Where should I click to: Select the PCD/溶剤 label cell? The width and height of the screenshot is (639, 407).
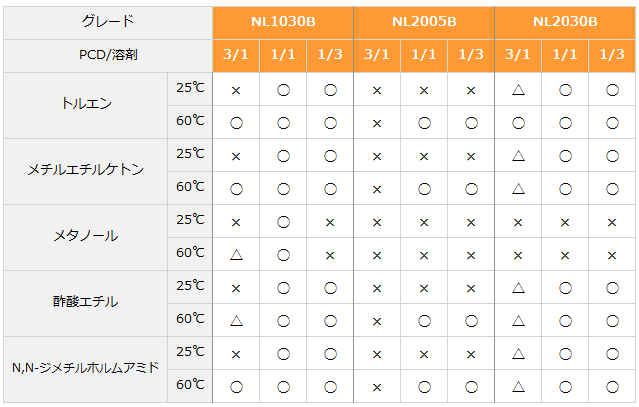[108, 55]
